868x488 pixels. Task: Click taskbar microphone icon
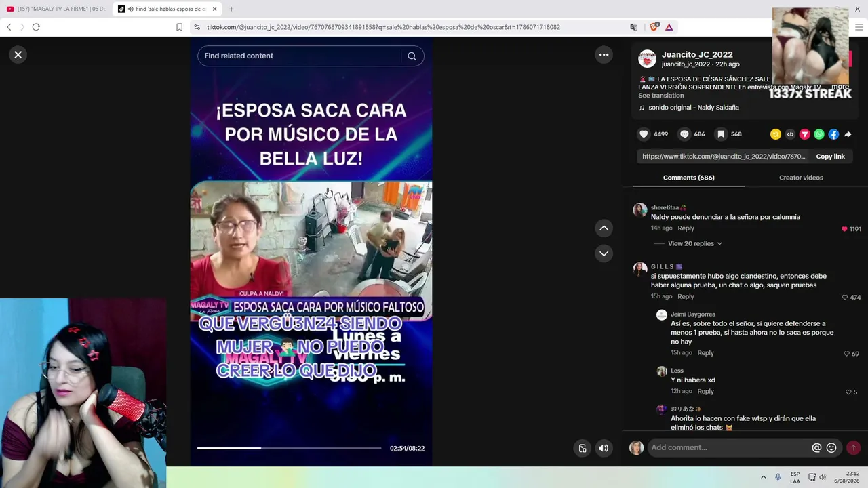(778, 477)
